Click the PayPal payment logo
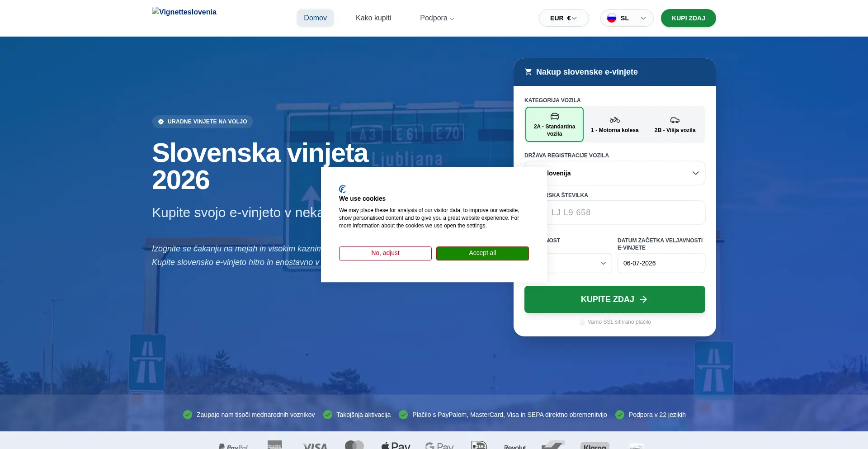Viewport: 868px width, 449px height. pos(233,446)
